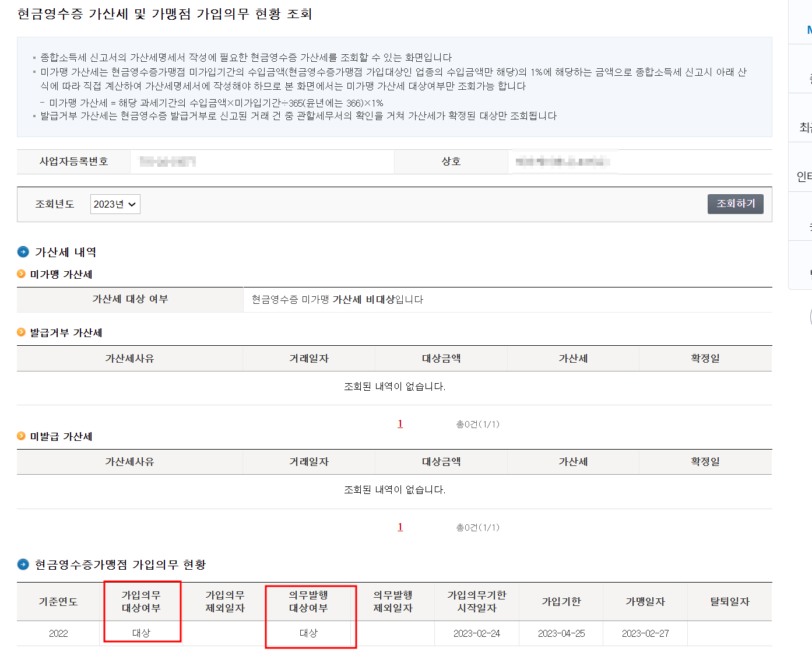This screenshot has width=812, height=652.
Task: Click 총0건(1/1) under 발급거부 가산세 table
Action: tap(477, 425)
